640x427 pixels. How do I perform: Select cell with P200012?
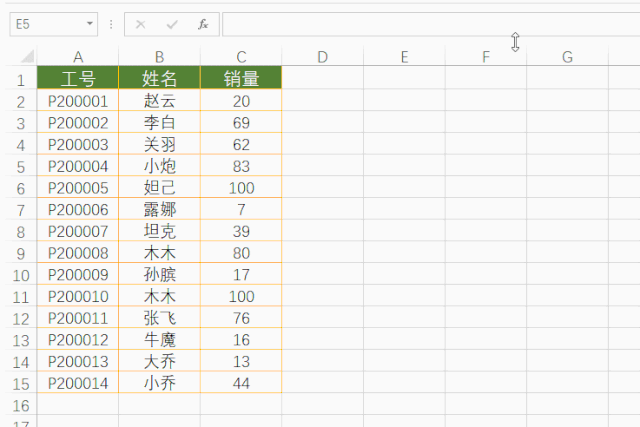[78, 339]
